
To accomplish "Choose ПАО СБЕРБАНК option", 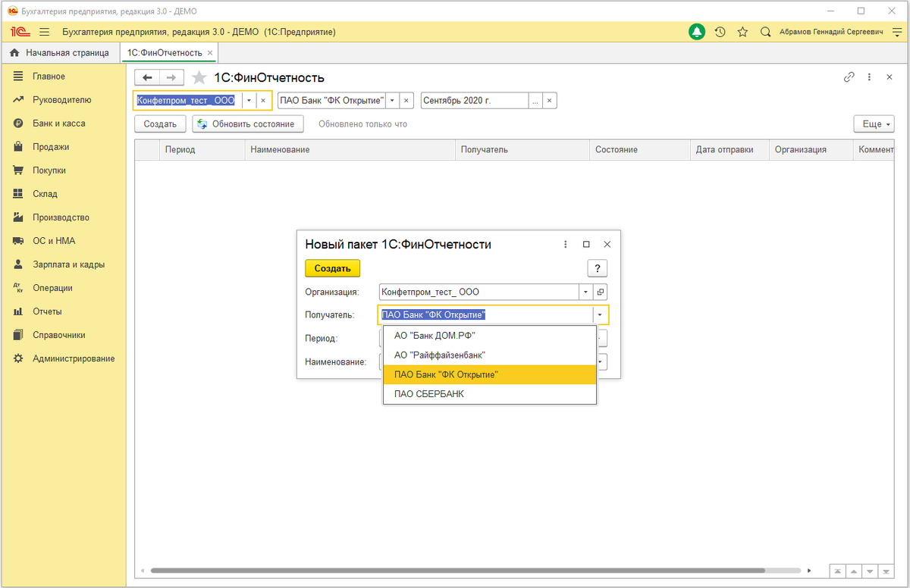I will click(490, 394).
